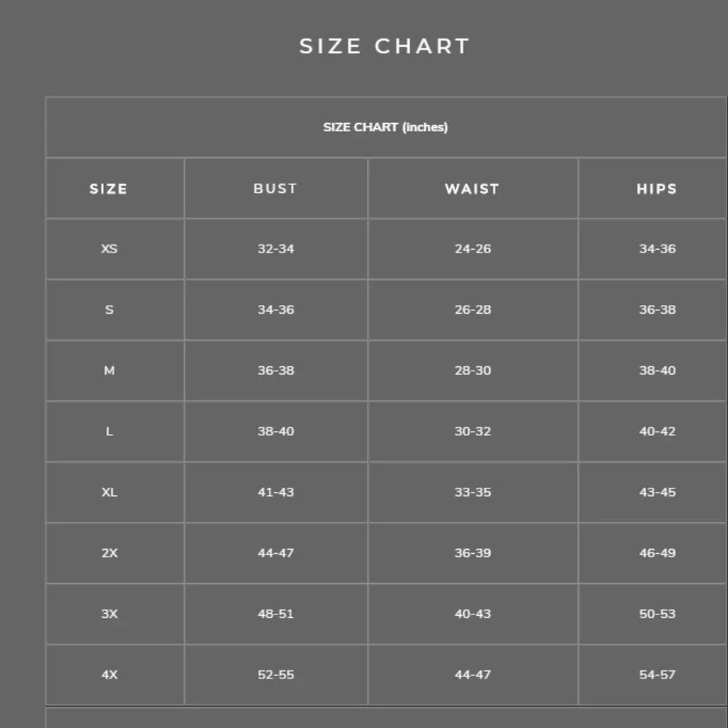728x728 pixels.
Task: Click bust measurement 44-47 cell
Action: pos(276,553)
